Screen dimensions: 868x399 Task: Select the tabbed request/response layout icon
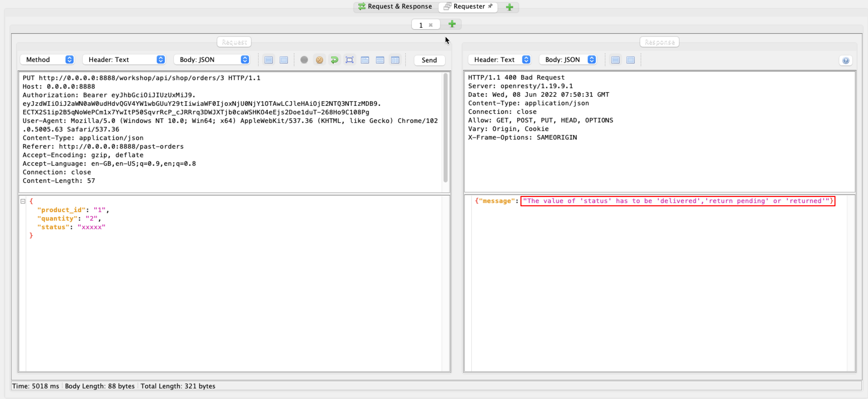pyautogui.click(x=365, y=60)
